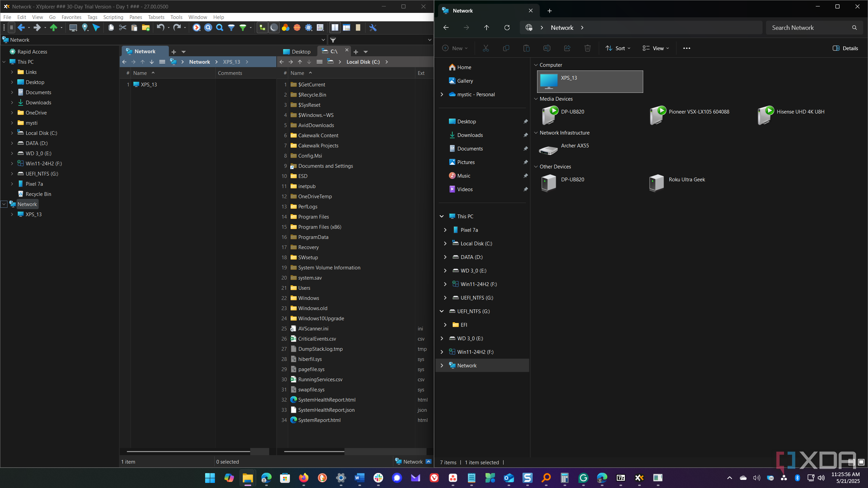
Task: Collapse This PC in Explorer navigation pane
Action: click(x=441, y=216)
